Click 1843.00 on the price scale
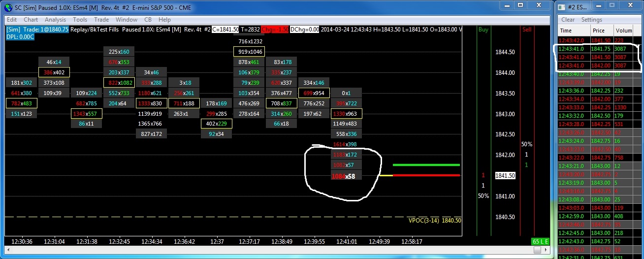The image size is (644, 259). click(505, 114)
